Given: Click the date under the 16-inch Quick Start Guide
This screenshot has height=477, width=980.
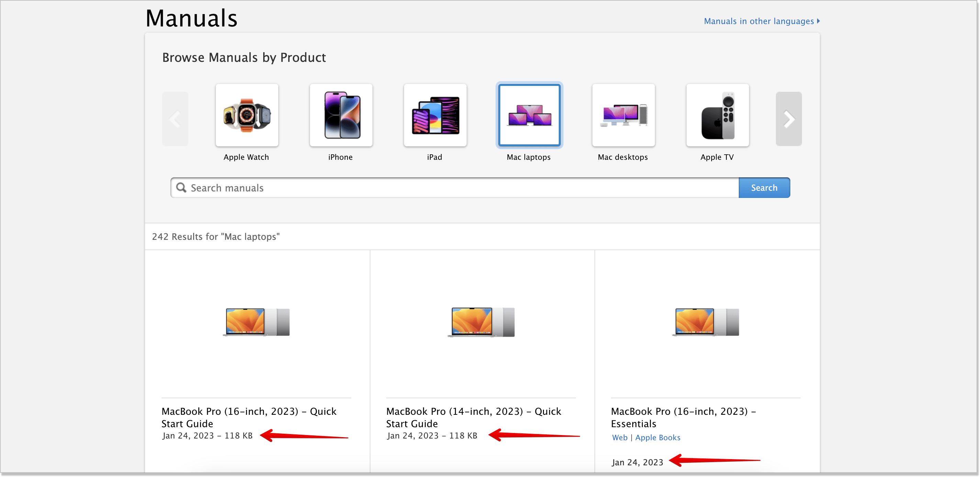Looking at the screenshot, I should pyautogui.click(x=207, y=435).
